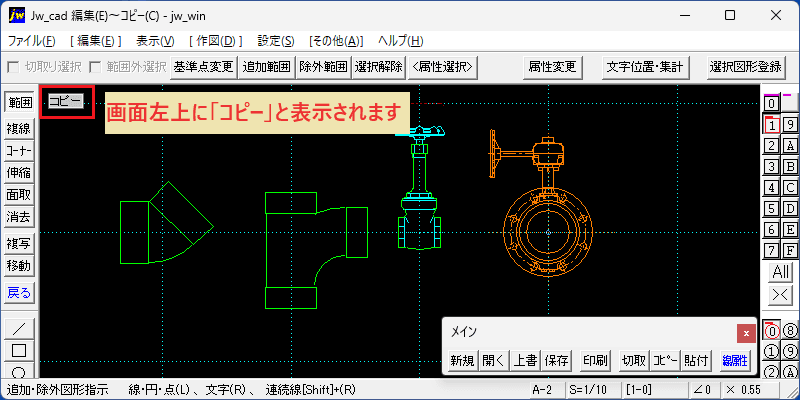Click the 選択解除 deselect button
This screenshot has height=400, width=800.
(379, 66)
